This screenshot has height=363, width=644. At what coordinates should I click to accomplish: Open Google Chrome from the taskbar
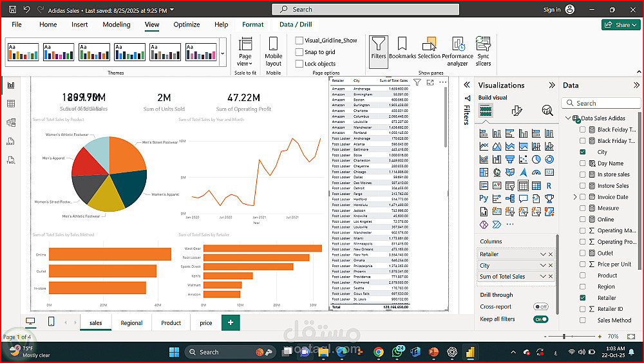[x=378, y=352]
